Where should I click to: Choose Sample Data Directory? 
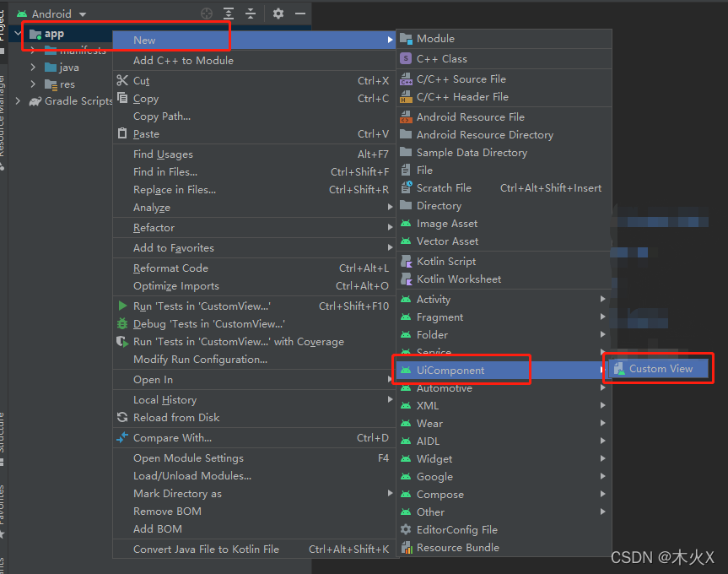pyautogui.click(x=504, y=152)
